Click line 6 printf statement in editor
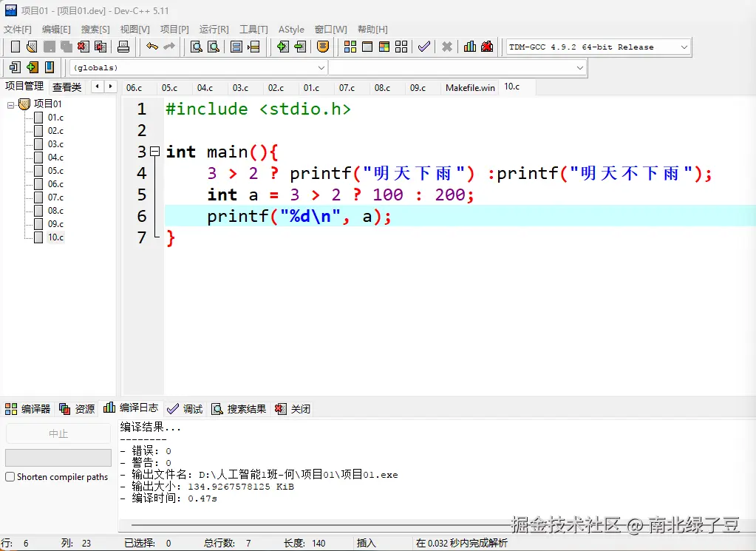Viewport: 756px width, 551px height. [299, 216]
